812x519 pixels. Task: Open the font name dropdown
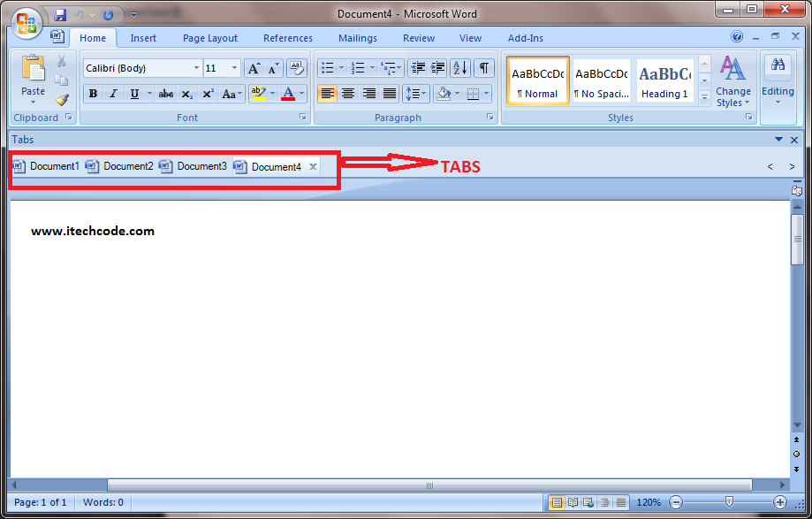(x=196, y=68)
